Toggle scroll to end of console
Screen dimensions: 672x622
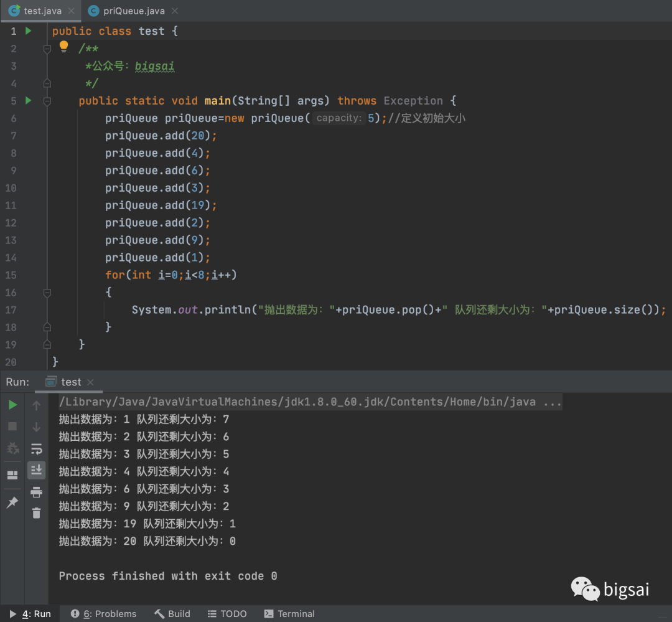point(37,470)
